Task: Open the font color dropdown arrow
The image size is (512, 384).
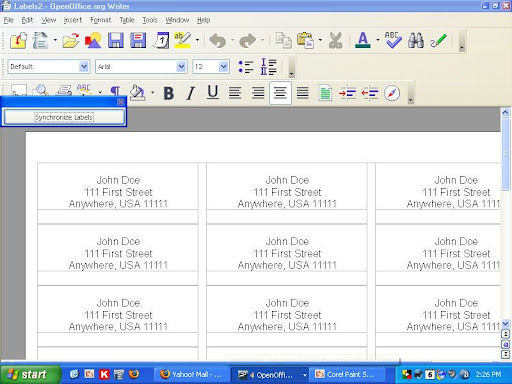Action: pos(378,40)
